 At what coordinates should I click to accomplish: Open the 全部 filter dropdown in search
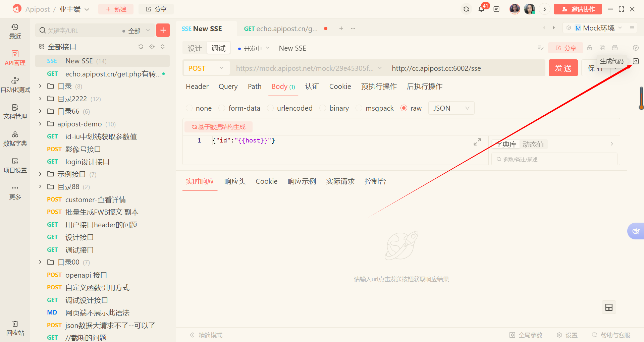point(136,31)
